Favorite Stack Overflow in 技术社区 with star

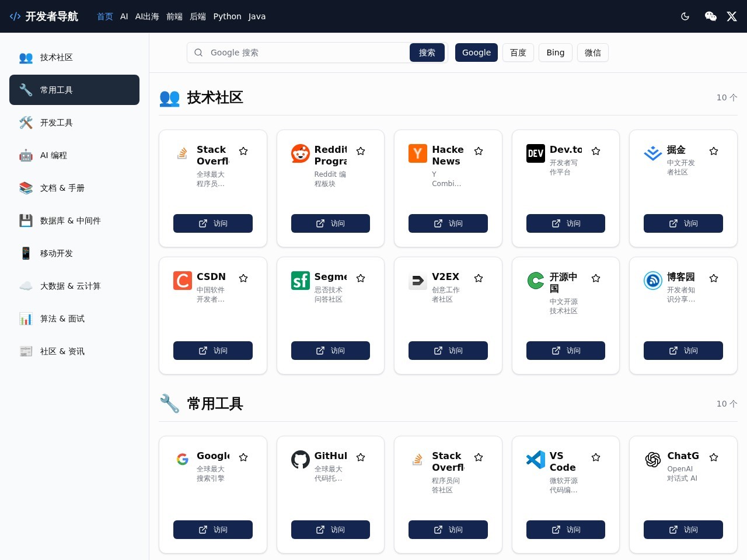[x=243, y=151]
